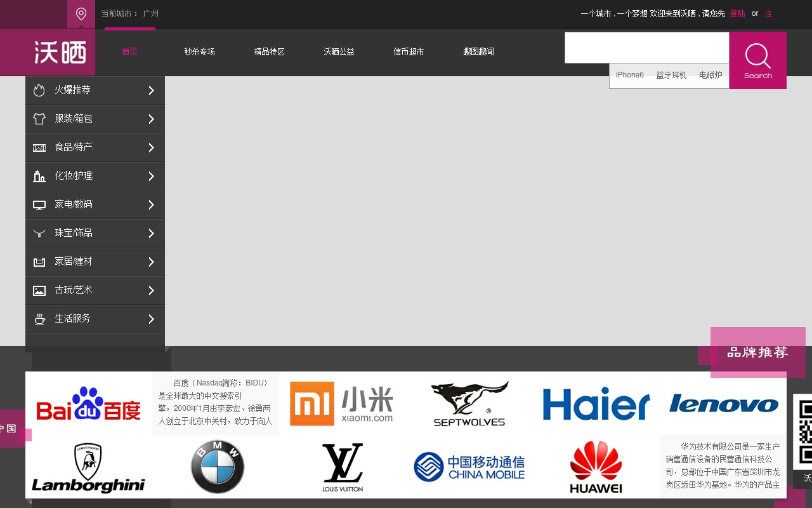The height and width of the screenshot is (508, 812).
Task: Click the picture icon for 古玩/艺术
Action: click(x=39, y=290)
